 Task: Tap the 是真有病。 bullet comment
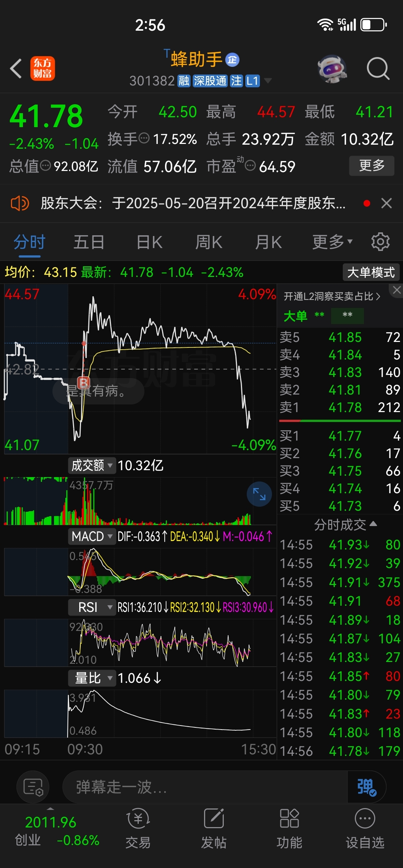[98, 391]
